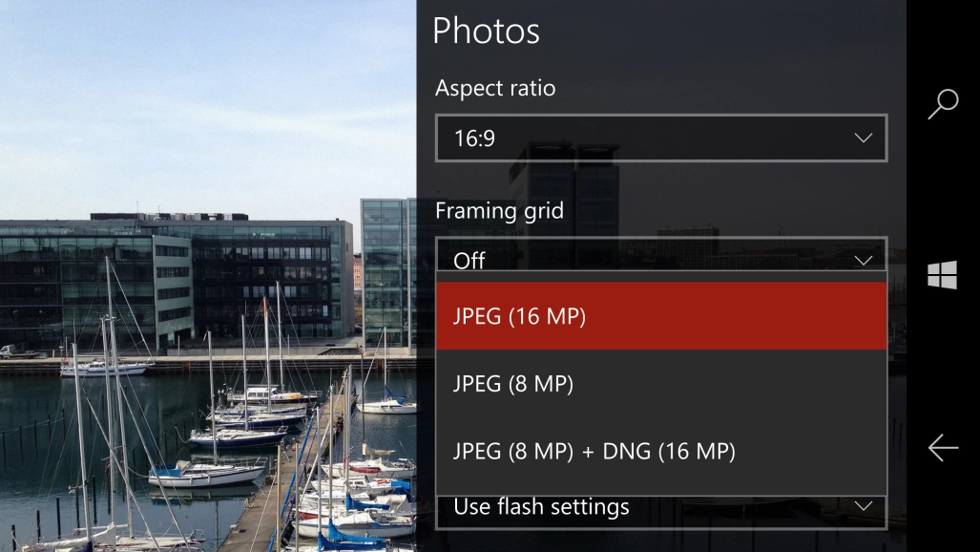This screenshot has width=980, height=552.
Task: Click the Use flash settings chevron
Action: (x=864, y=506)
